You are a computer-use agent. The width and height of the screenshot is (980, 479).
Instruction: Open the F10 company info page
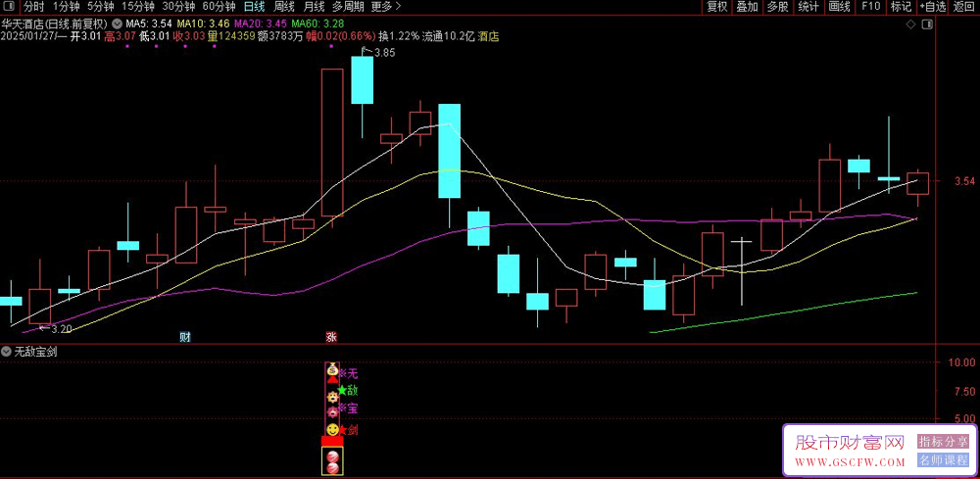(x=870, y=7)
